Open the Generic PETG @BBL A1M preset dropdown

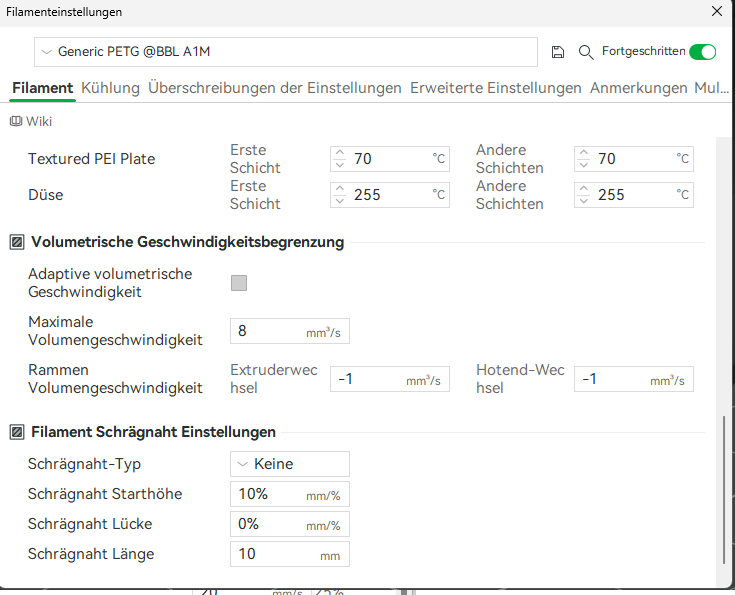pos(286,52)
